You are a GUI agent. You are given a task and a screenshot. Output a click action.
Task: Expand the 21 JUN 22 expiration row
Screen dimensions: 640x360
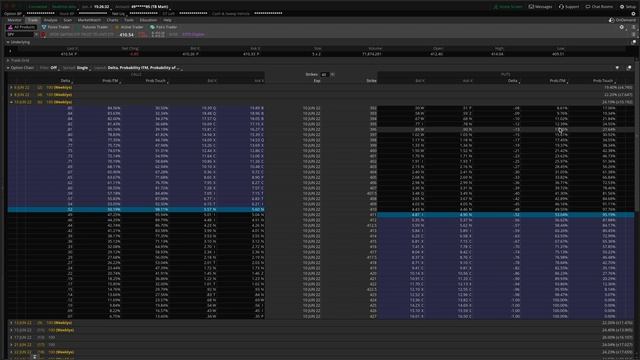[x=11, y=345]
